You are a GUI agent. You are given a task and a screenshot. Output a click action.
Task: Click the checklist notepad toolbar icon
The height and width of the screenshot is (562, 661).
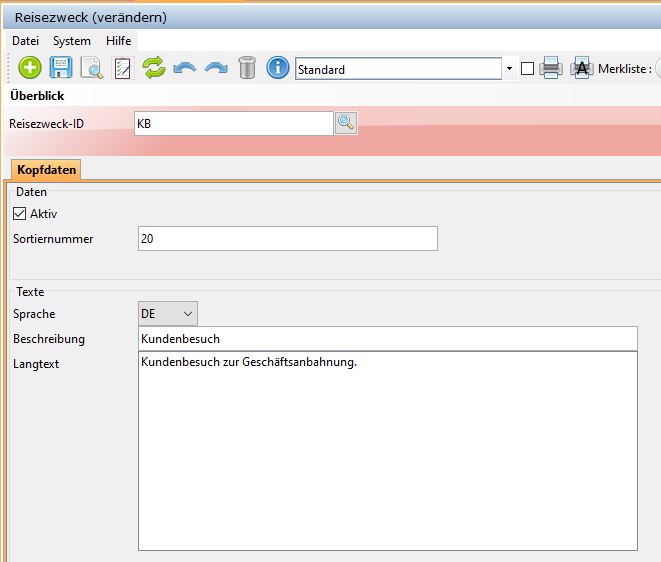click(122, 68)
